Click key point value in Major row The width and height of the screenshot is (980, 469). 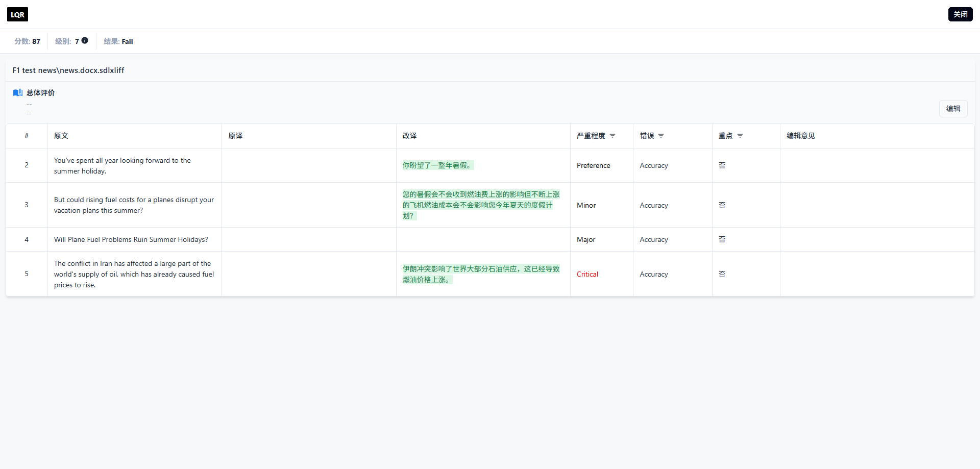tap(722, 239)
